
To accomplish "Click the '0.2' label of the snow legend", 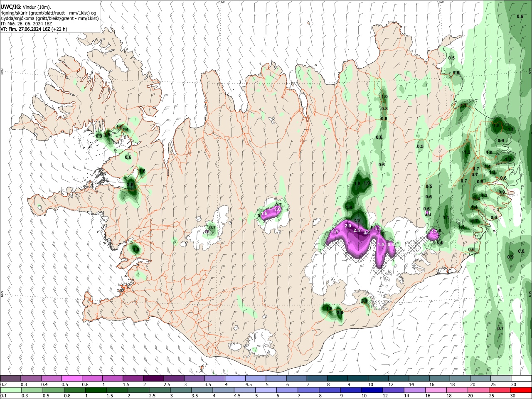I will coord(3,384).
